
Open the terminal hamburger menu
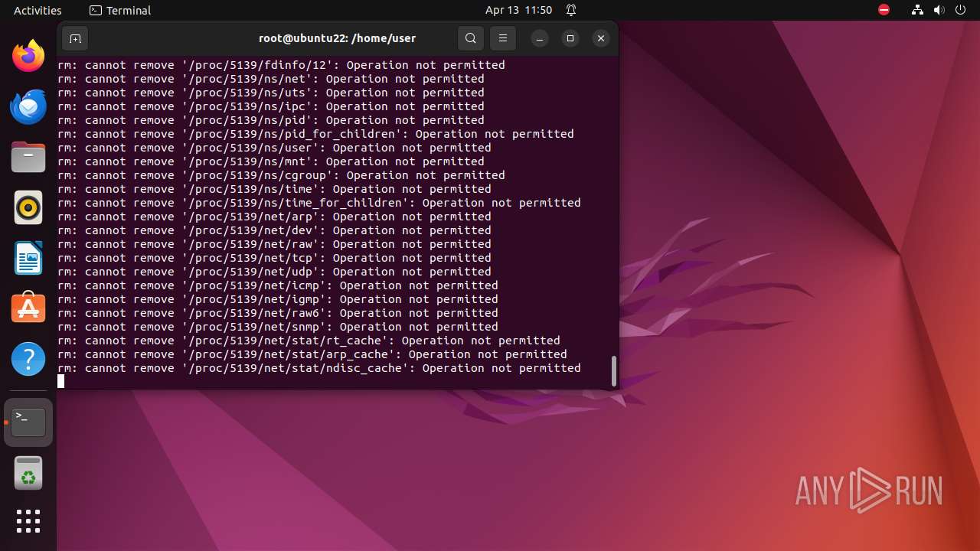(x=503, y=38)
